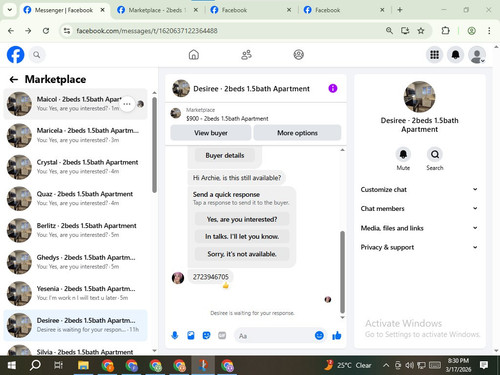Switch to the Messenger | Facebook tab
Viewport: 500px width, 375px height.
(64, 10)
